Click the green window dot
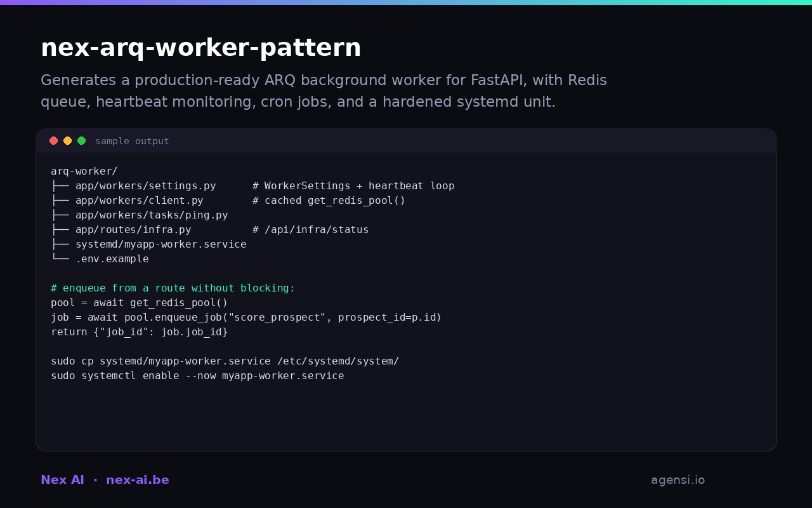 pyautogui.click(x=81, y=141)
